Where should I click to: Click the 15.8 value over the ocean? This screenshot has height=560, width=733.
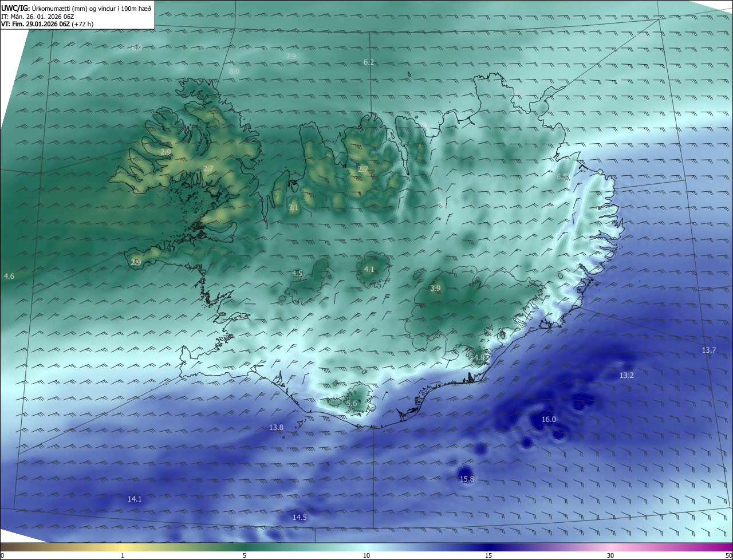pyautogui.click(x=467, y=479)
